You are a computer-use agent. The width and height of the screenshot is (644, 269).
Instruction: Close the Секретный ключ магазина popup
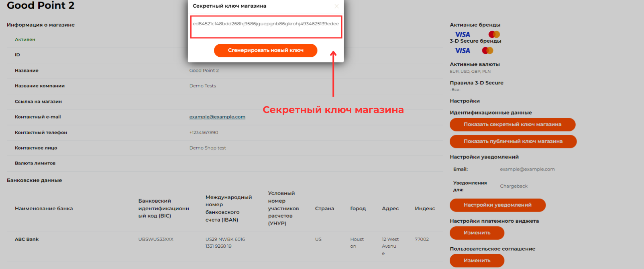(336, 6)
